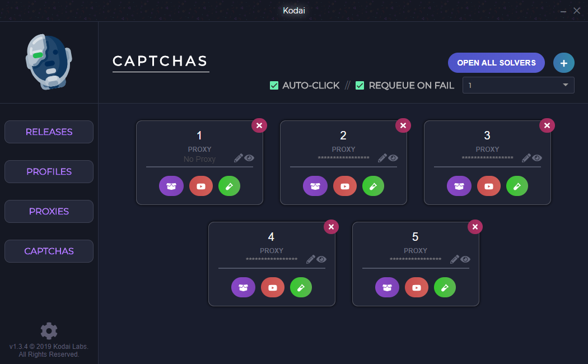Open the purple store icon on solver 3
588x364 pixels.
[459, 186]
